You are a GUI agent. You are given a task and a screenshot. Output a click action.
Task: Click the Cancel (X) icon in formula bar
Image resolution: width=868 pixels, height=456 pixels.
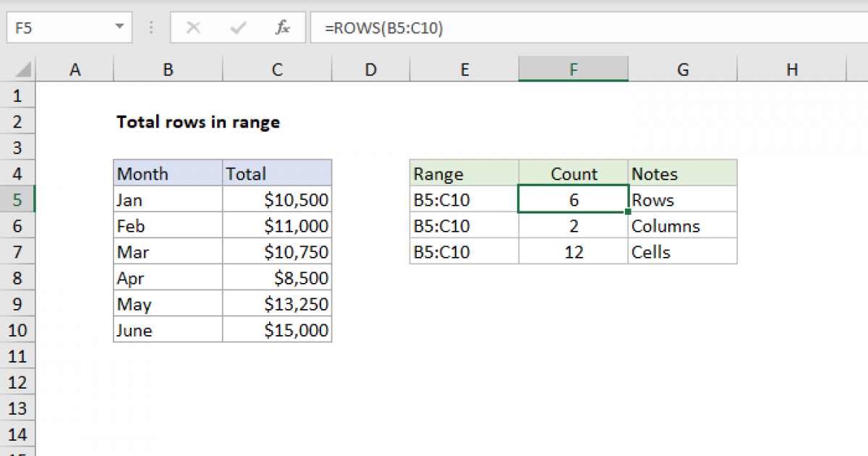coord(193,28)
